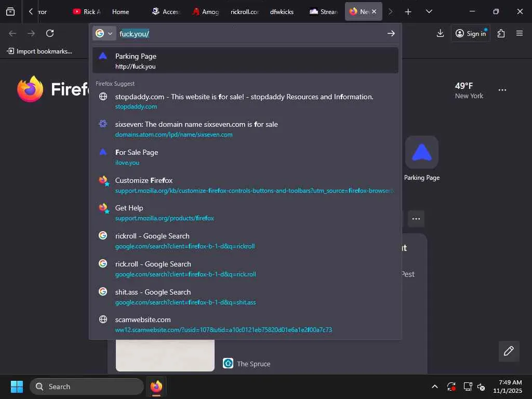Select the Get Help suggestion
Image resolution: width=532 pixels, height=399 pixels.
(245, 212)
